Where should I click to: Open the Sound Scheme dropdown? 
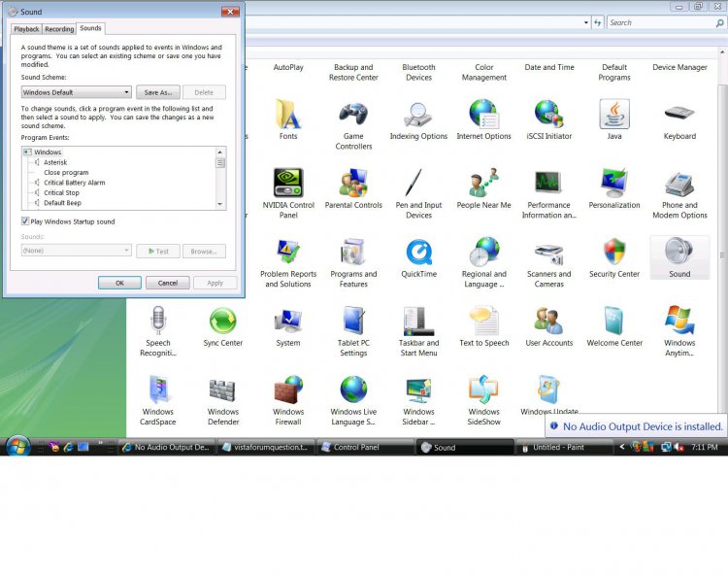[76, 92]
